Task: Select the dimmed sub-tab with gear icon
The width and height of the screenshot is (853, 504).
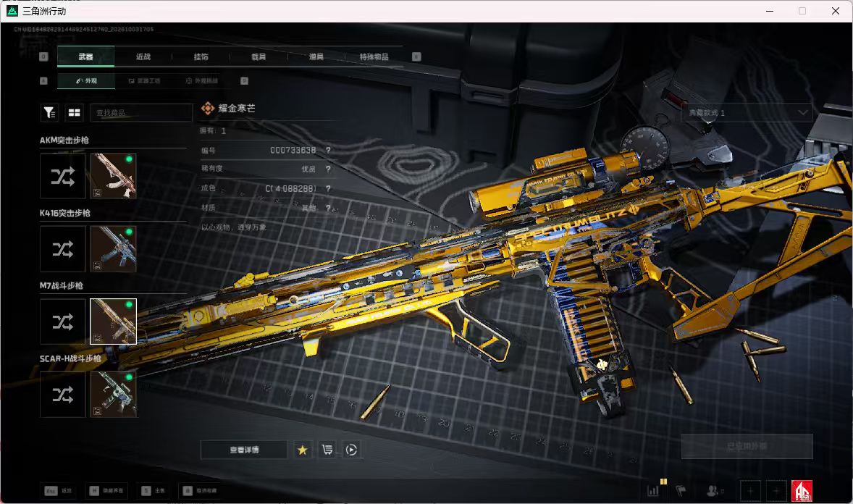Action: click(x=202, y=81)
